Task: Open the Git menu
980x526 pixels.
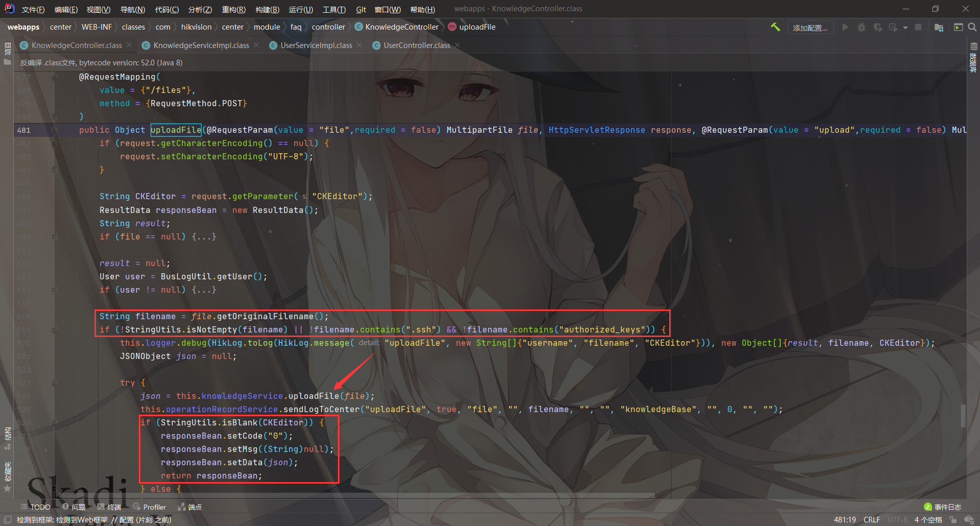Action: 361,10
